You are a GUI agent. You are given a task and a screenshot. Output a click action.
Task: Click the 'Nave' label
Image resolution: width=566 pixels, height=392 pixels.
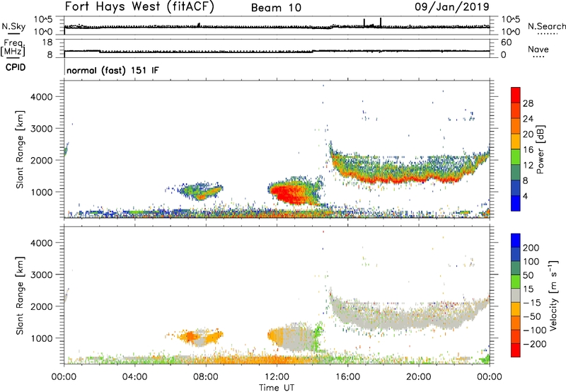click(x=538, y=50)
